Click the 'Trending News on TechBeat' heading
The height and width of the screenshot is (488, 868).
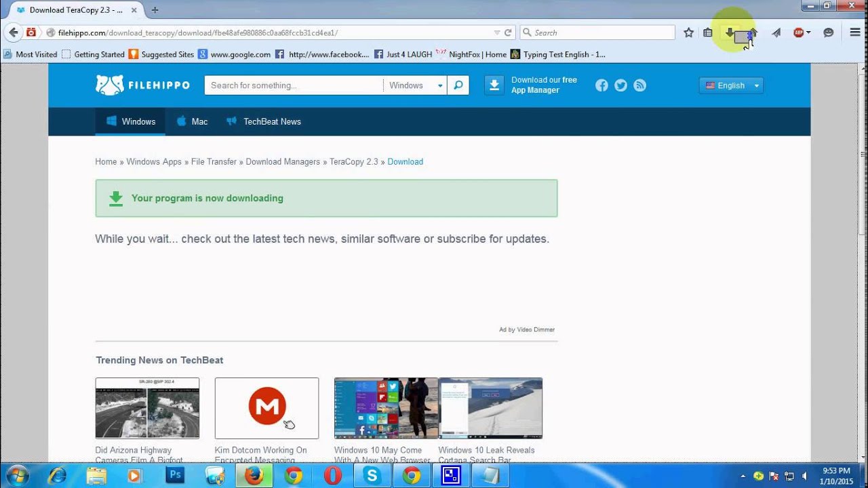pos(159,360)
